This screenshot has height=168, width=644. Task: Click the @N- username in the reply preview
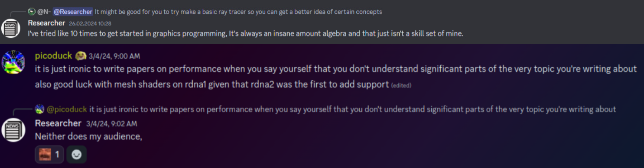(x=44, y=12)
